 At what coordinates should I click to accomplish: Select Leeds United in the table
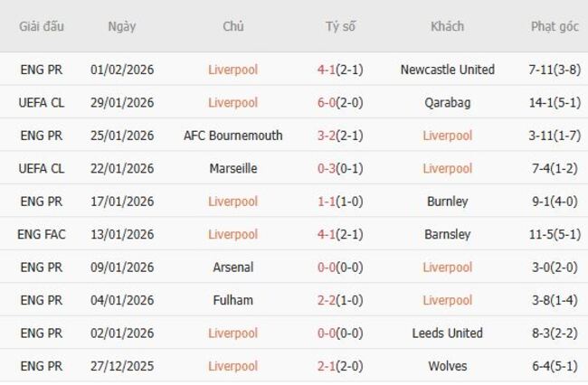pyautogui.click(x=447, y=333)
